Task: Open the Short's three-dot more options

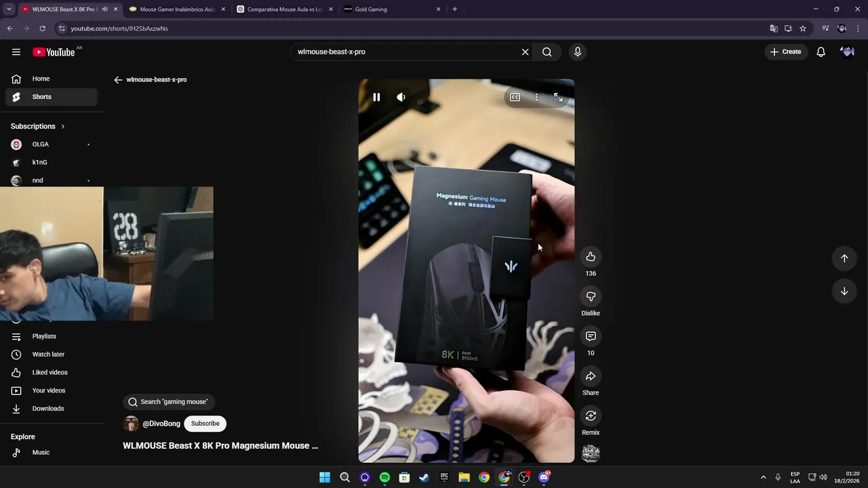Action: (536, 98)
